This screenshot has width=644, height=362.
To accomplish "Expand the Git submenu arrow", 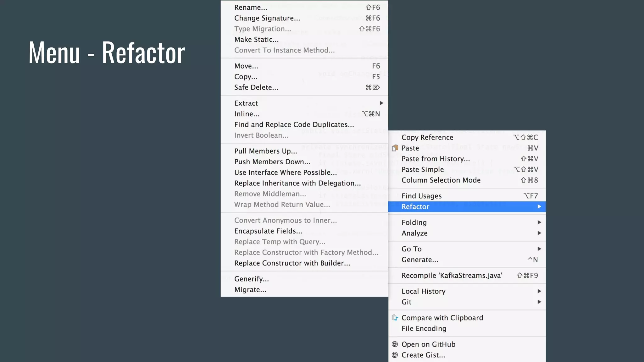I will [x=539, y=302].
